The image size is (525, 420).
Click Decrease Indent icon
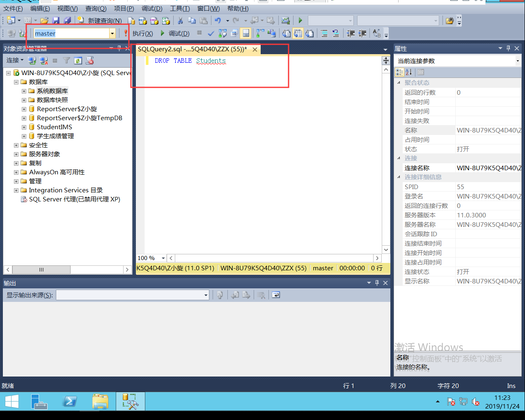pos(351,33)
